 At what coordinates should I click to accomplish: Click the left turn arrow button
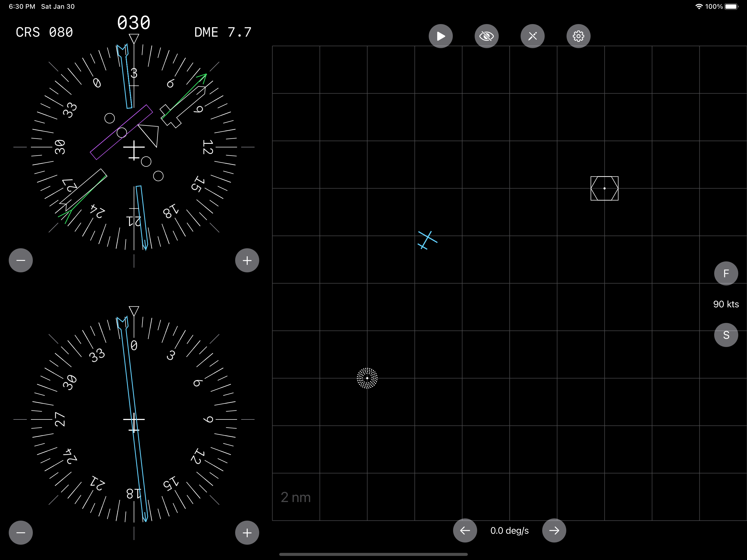465,530
